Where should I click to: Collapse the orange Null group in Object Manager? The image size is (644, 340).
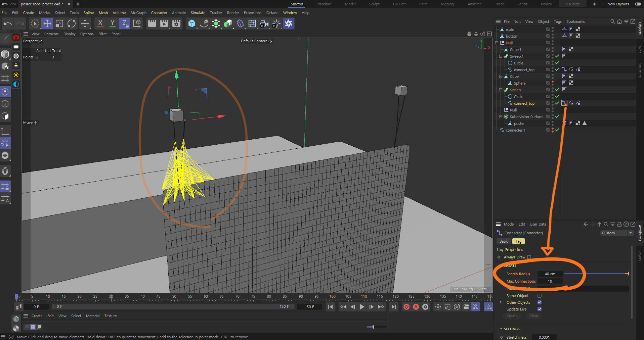point(497,43)
